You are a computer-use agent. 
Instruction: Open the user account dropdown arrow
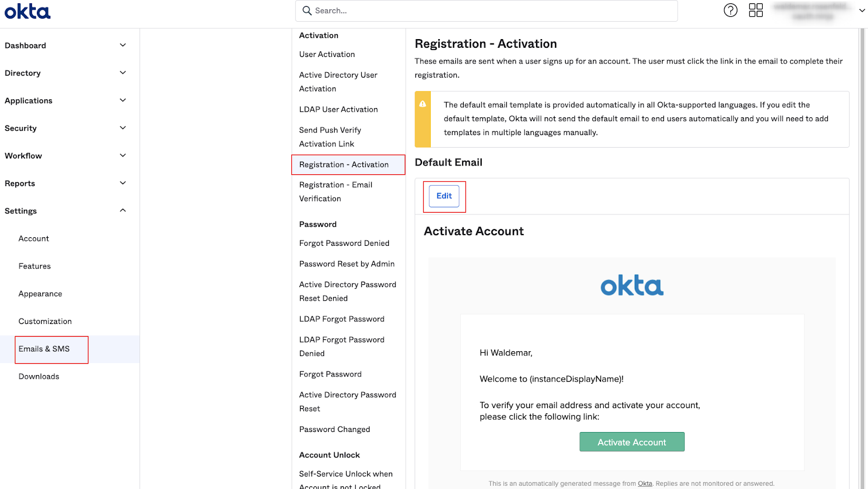[862, 10]
